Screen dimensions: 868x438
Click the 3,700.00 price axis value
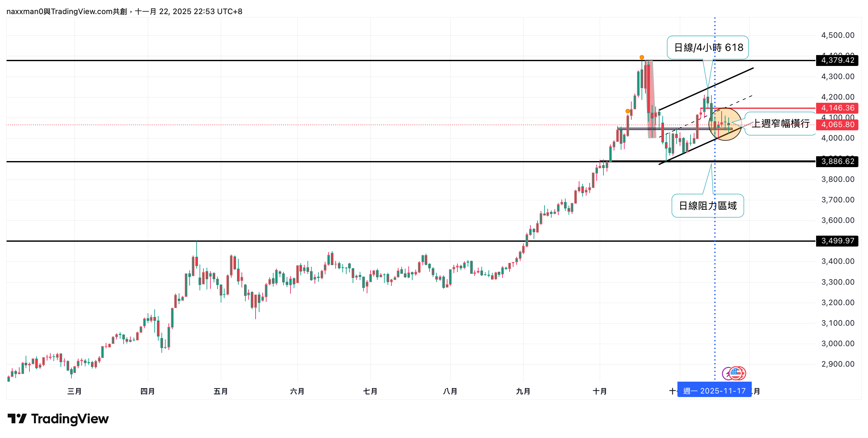[838, 200]
